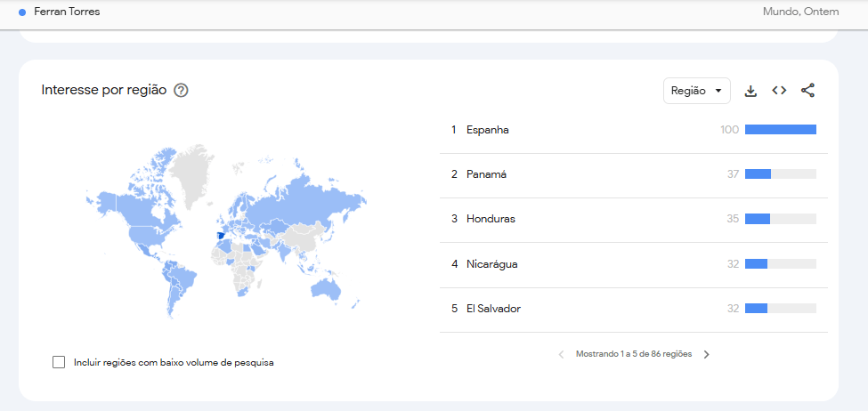Viewport: 868px width, 411px height.
Task: Click the Honduras interest bar
Action: click(781, 219)
